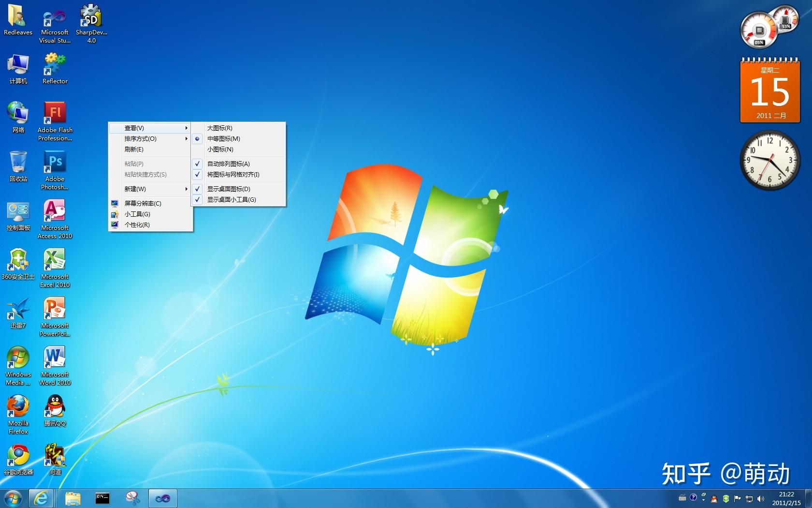Select the 谷歌浏览器 Chrome icon
This screenshot has height=508, width=812.
tap(18, 460)
